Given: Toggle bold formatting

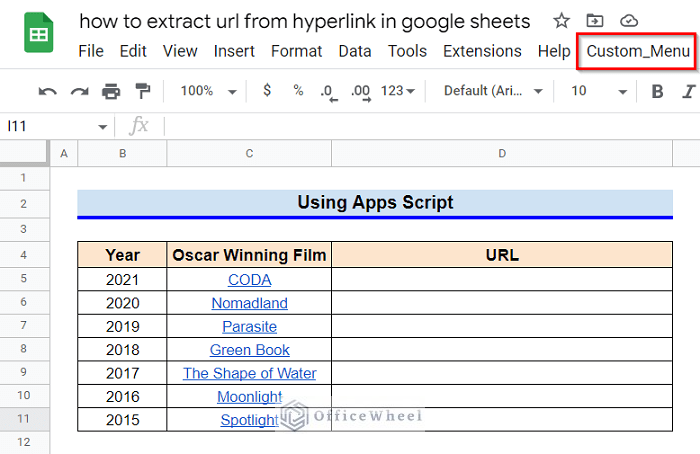Looking at the screenshot, I should (x=657, y=92).
